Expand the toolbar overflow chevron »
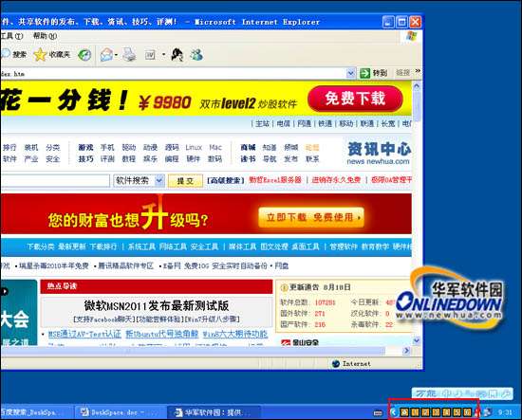 pyautogui.click(x=418, y=71)
